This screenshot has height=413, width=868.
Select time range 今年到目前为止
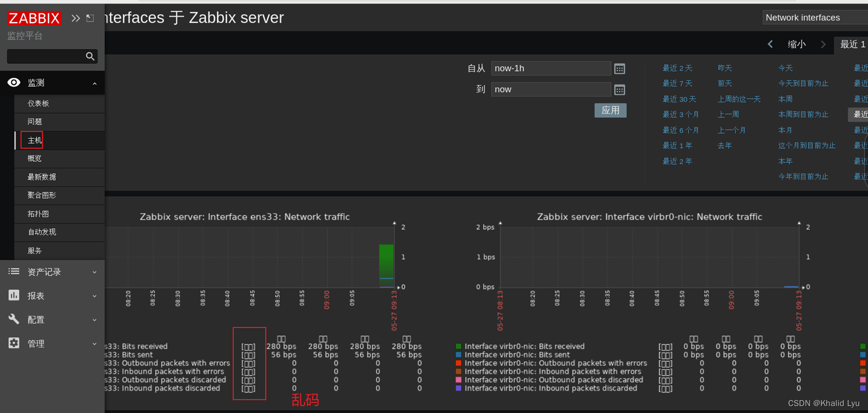point(803,177)
